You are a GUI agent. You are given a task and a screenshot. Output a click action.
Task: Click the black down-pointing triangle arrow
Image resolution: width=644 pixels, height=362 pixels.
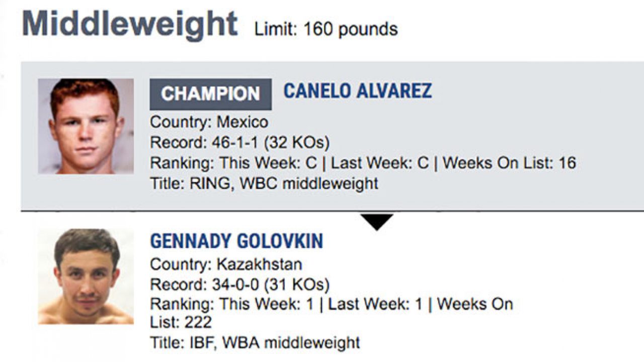(x=377, y=221)
